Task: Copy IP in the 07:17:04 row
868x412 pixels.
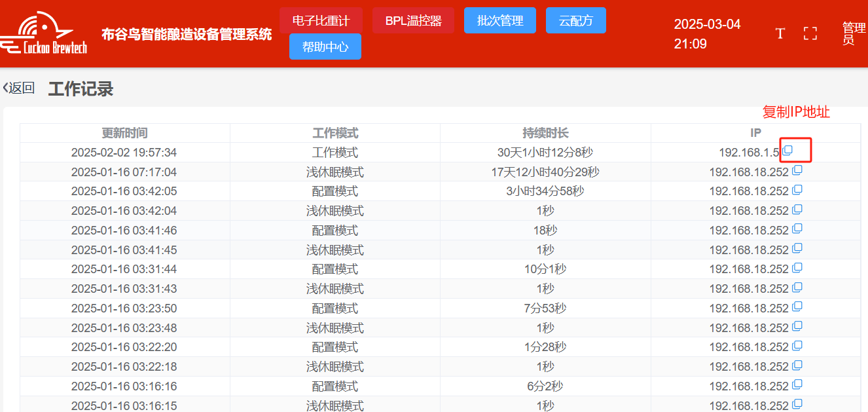Action: [797, 171]
